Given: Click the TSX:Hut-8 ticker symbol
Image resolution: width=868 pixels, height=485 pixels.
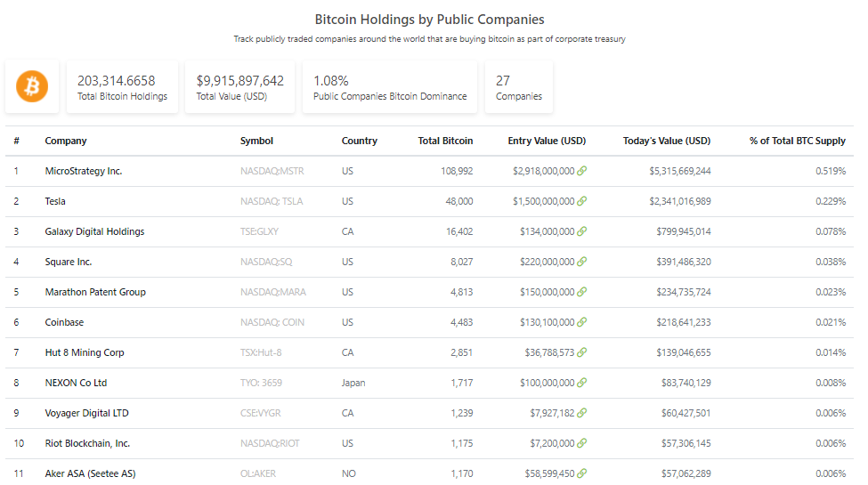Looking at the screenshot, I should 261,352.
